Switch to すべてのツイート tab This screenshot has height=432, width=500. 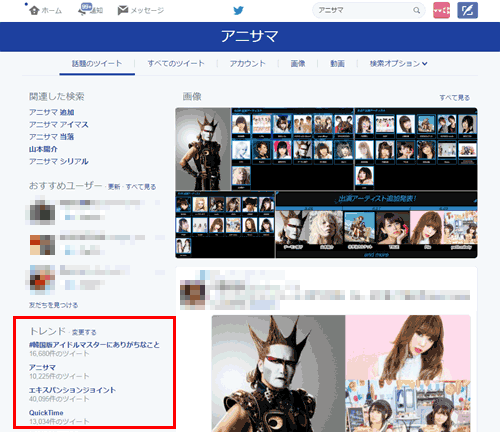(x=176, y=63)
